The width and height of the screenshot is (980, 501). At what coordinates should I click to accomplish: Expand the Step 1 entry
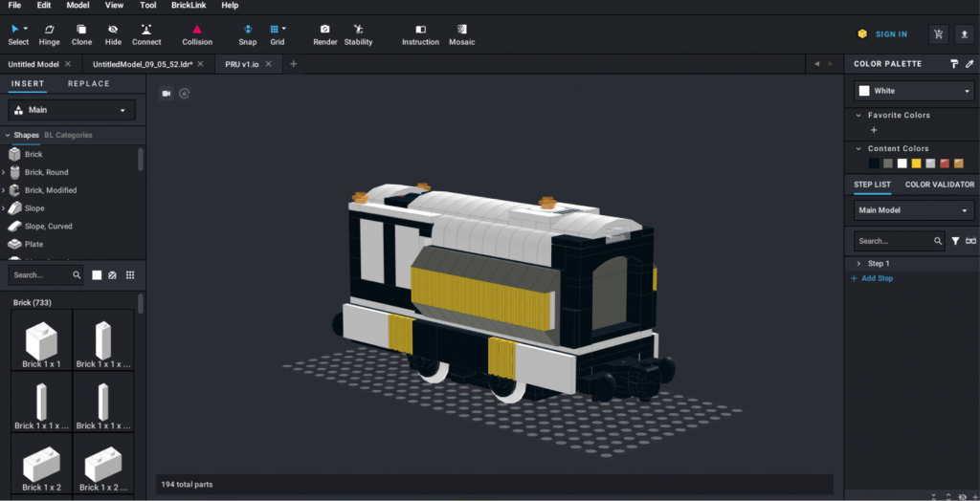[x=858, y=263]
